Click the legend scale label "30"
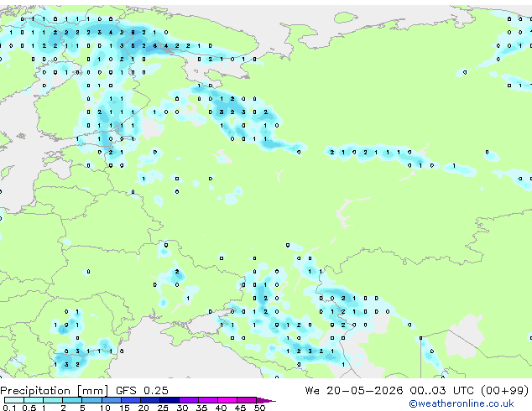 click(x=182, y=408)
